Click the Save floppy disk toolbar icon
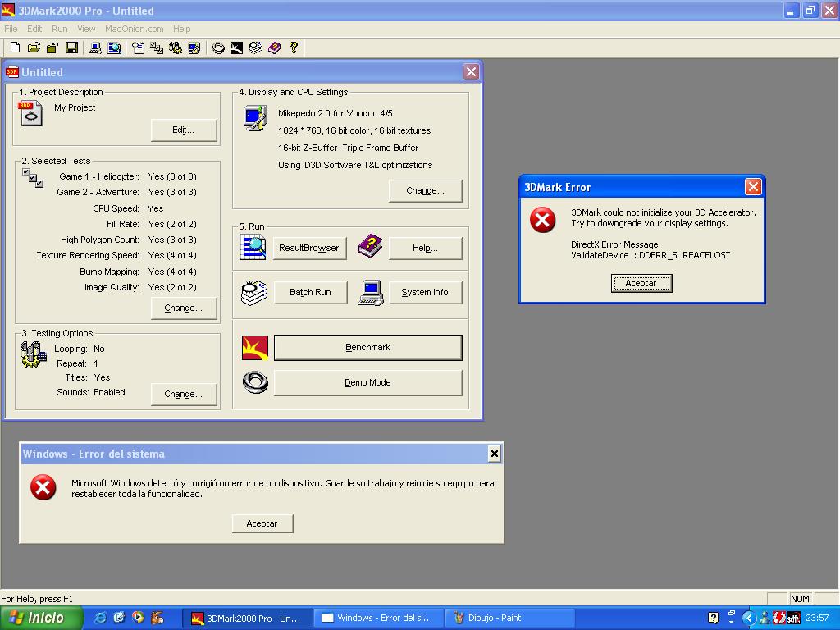 point(71,48)
